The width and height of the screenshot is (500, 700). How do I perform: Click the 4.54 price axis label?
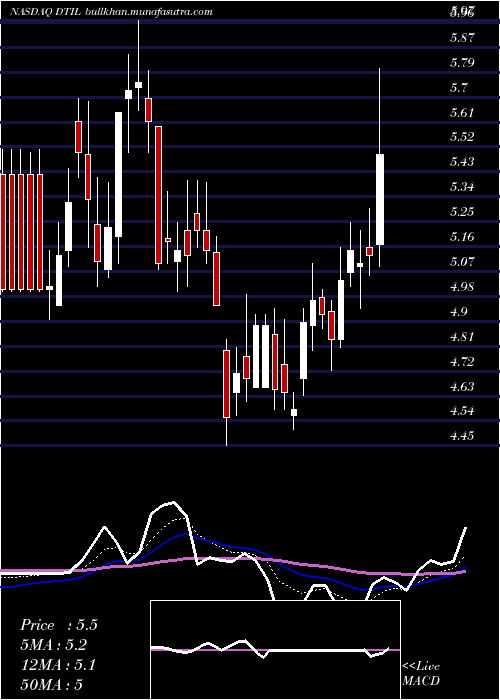[x=462, y=411]
